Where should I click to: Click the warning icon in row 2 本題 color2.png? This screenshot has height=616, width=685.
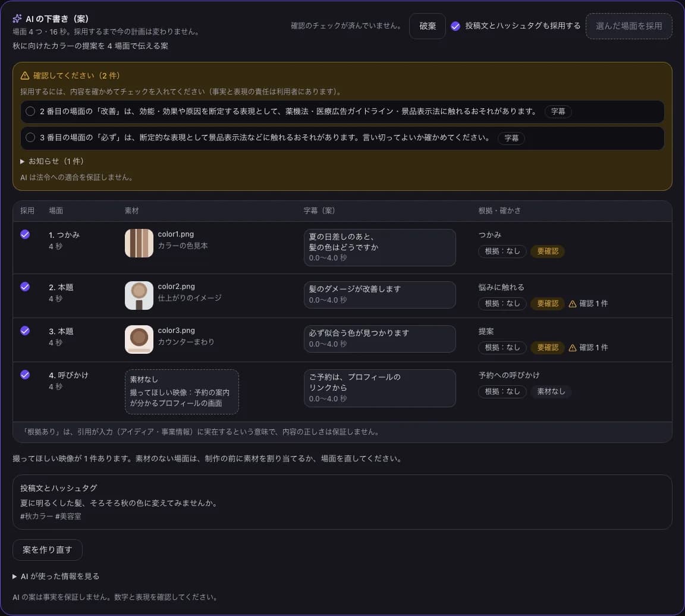coord(572,304)
